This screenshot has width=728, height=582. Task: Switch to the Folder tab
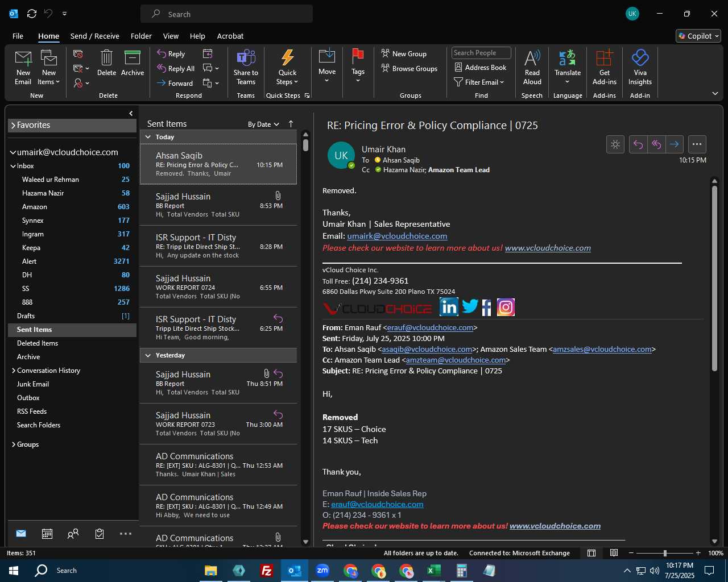141,36
